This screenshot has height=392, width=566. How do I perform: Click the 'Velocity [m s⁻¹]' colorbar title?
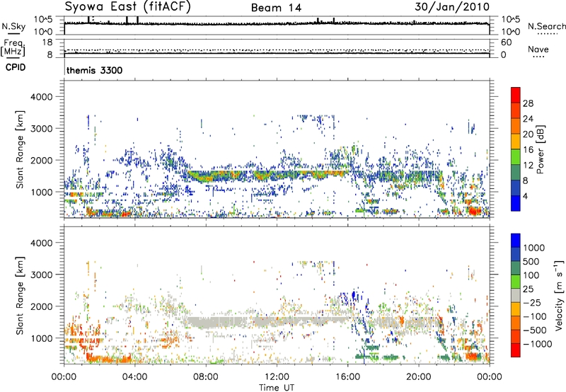[x=559, y=295]
